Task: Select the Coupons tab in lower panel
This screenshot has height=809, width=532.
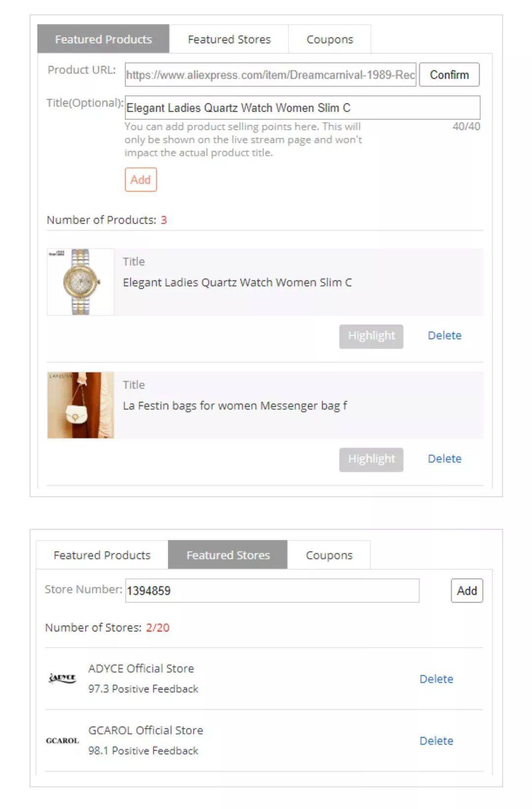Action: 329,555
